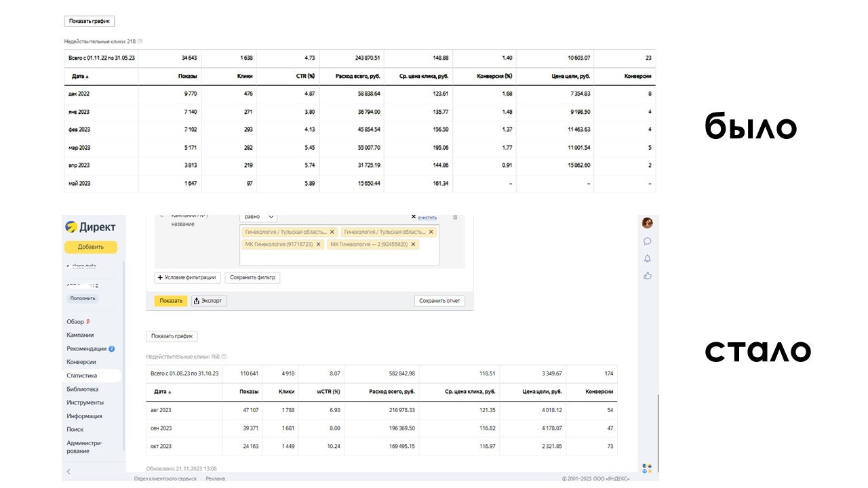
Task: Remove the МК Гинекология (91716723) tag
Action: point(319,244)
